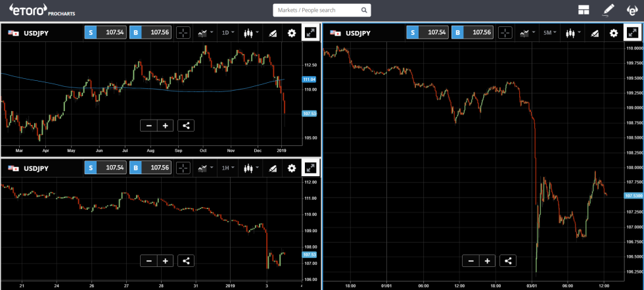The image size is (644, 290).
Task: Open drawing tools on the 5M chart
Action: (595, 33)
